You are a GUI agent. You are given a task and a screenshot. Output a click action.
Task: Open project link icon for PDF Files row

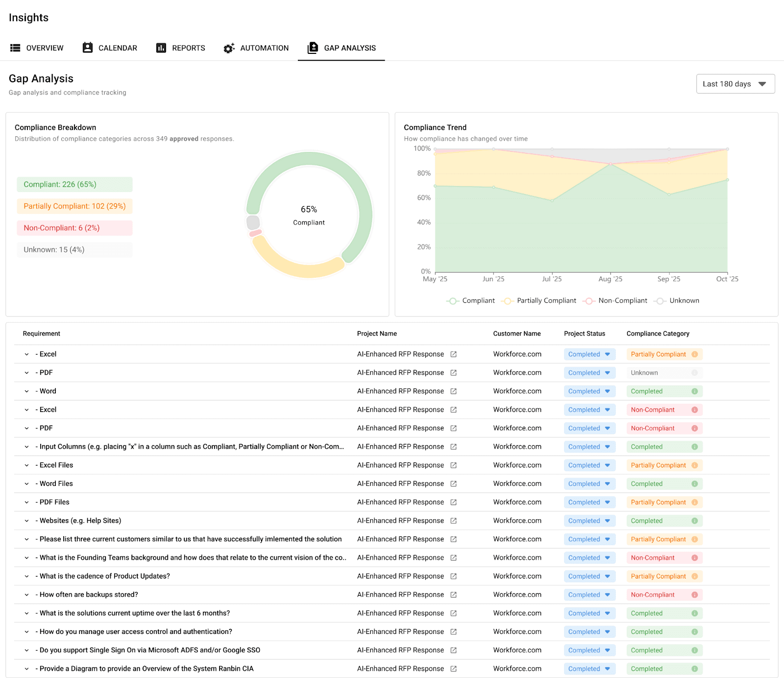point(454,502)
